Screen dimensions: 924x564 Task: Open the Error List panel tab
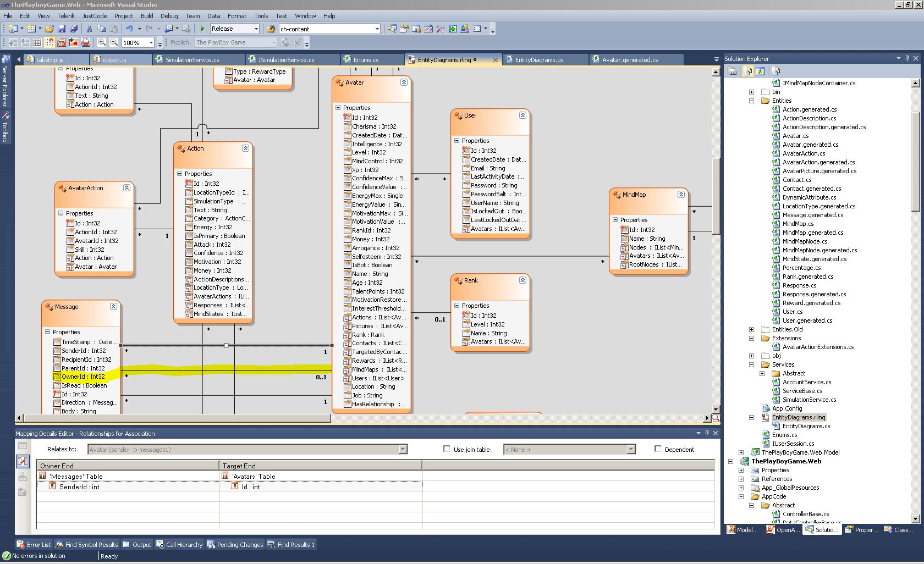pos(34,545)
